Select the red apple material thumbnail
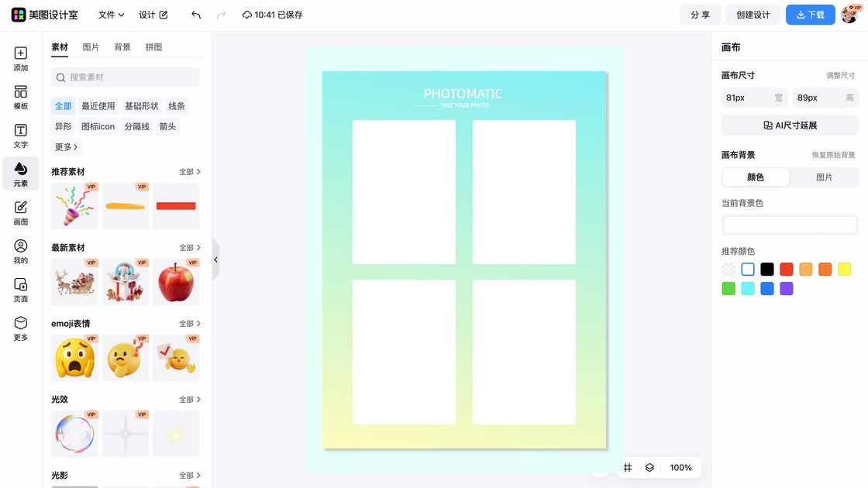 coord(176,282)
